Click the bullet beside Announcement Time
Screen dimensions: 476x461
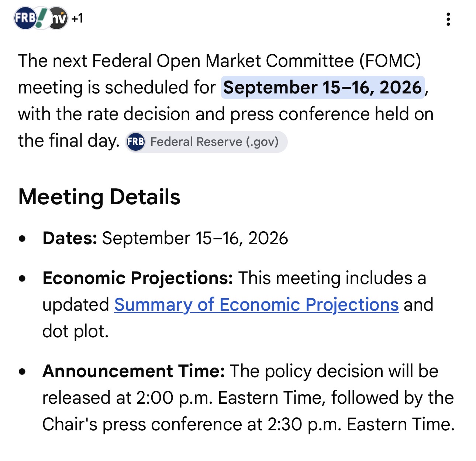(x=23, y=372)
